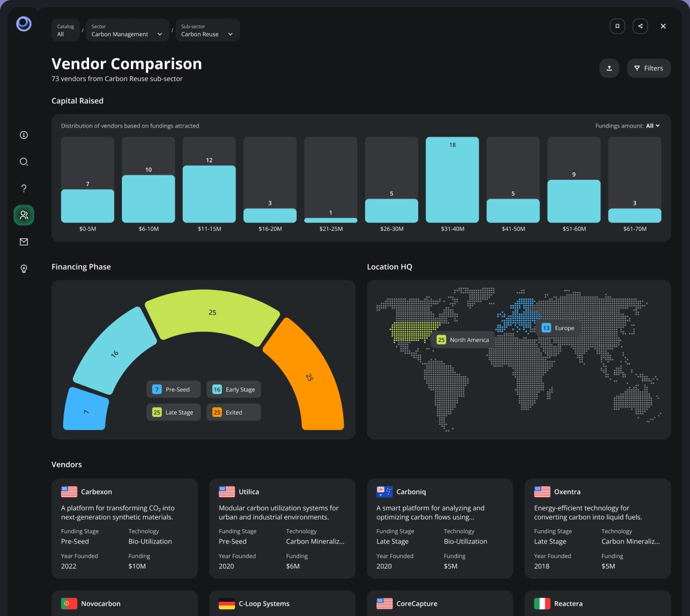Open the info icon in the sidebar
690x616 pixels.
click(x=24, y=135)
